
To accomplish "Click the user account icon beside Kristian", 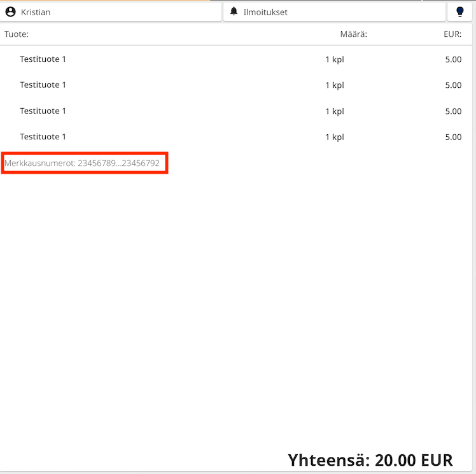I will click(10, 11).
